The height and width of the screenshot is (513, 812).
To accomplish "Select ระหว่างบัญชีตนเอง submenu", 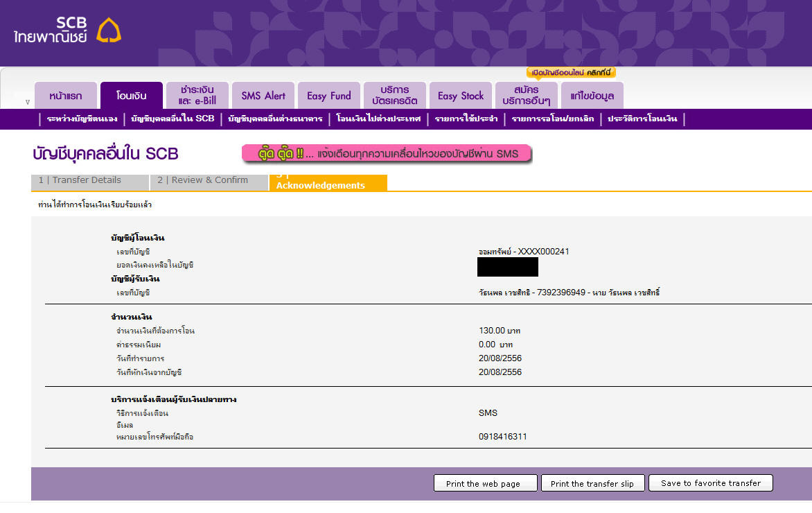I will [x=82, y=119].
